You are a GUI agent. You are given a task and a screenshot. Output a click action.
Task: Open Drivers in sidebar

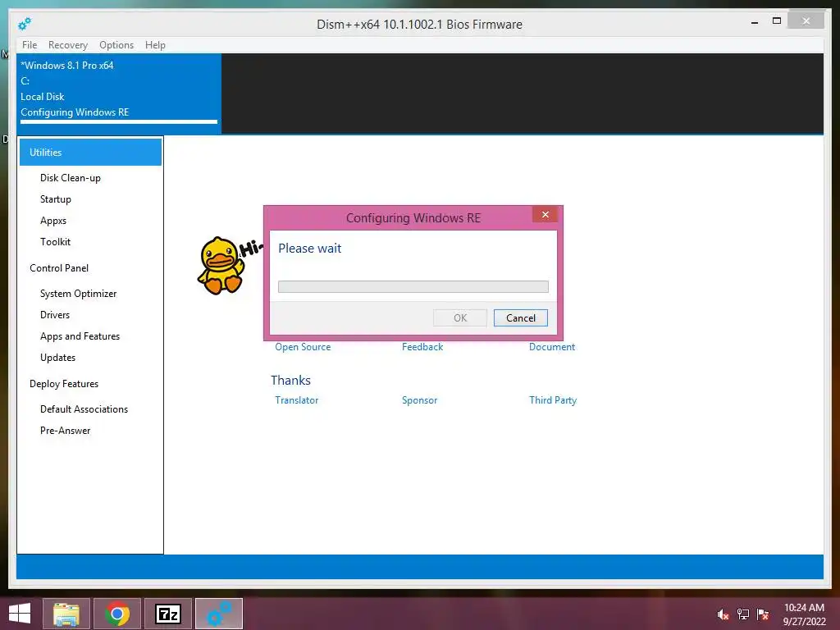coord(55,315)
